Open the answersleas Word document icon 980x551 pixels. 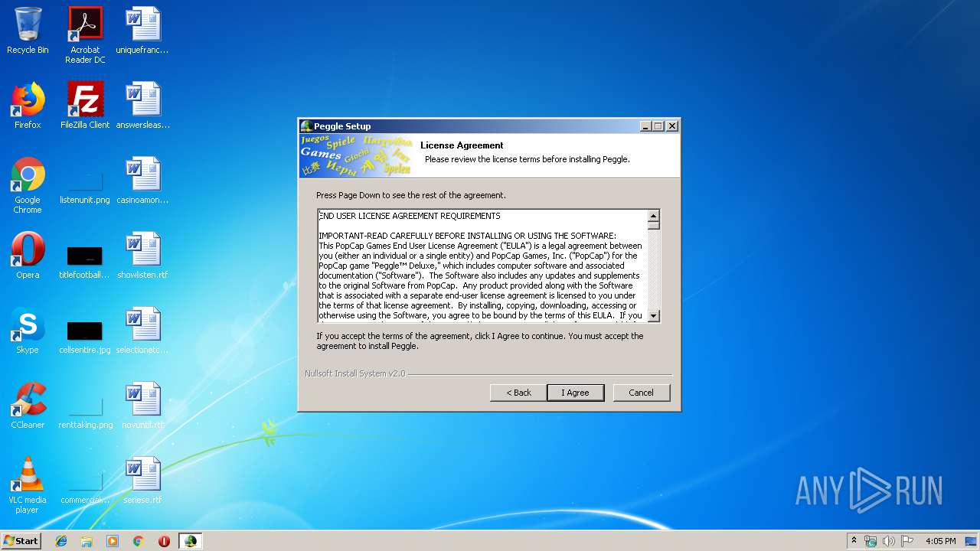pyautogui.click(x=142, y=106)
